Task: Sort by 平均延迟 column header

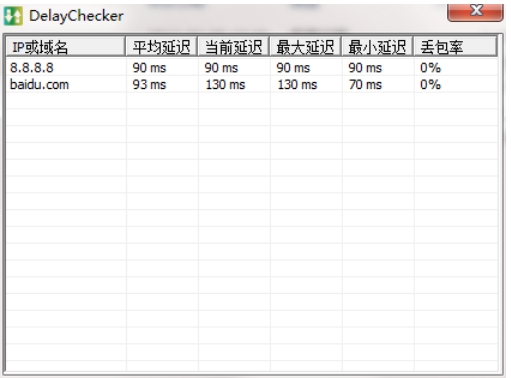Action: pos(161,47)
